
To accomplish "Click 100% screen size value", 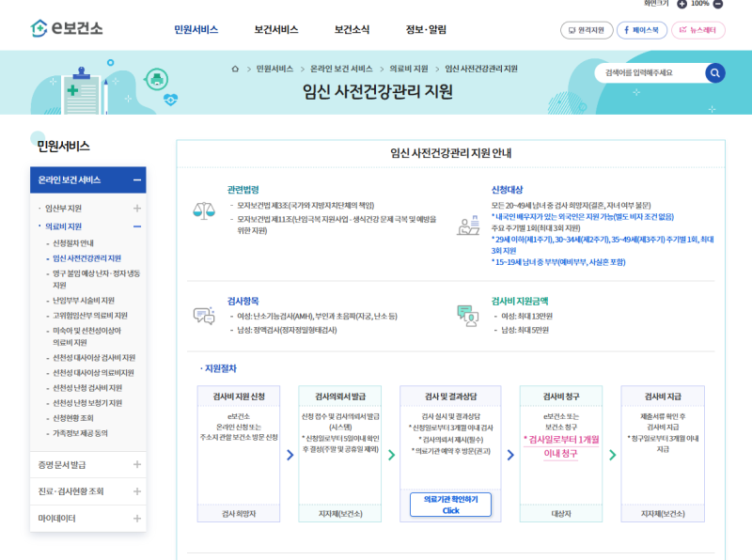I will point(699,4).
